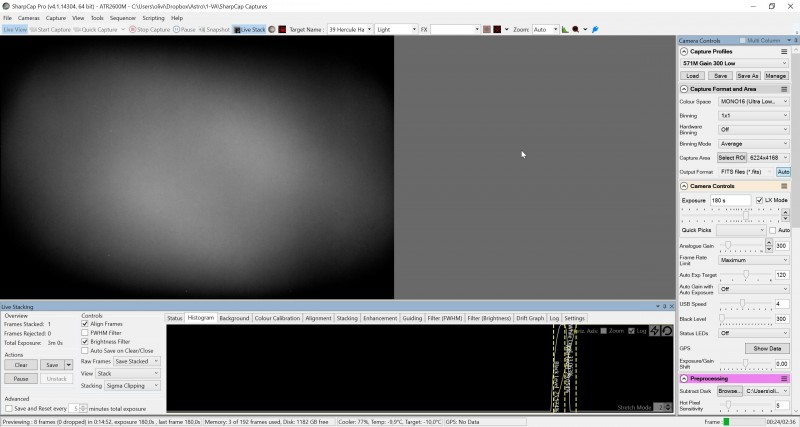Switch to the Filter (FWHM) tab

444,318
